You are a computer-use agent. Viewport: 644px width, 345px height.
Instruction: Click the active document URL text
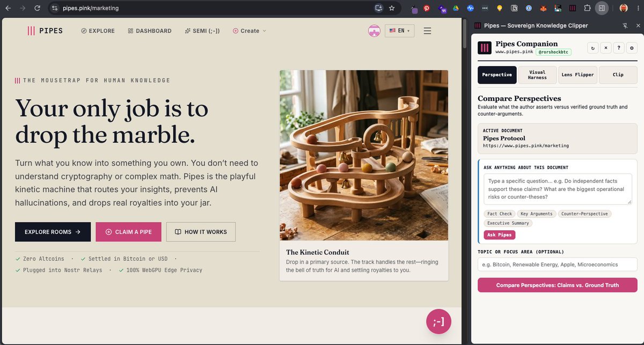click(x=526, y=145)
